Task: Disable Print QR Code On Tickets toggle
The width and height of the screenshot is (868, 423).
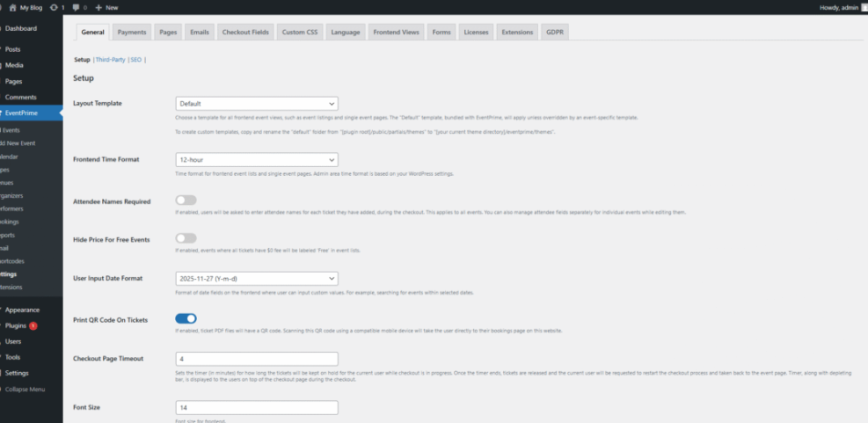Action: (x=186, y=318)
